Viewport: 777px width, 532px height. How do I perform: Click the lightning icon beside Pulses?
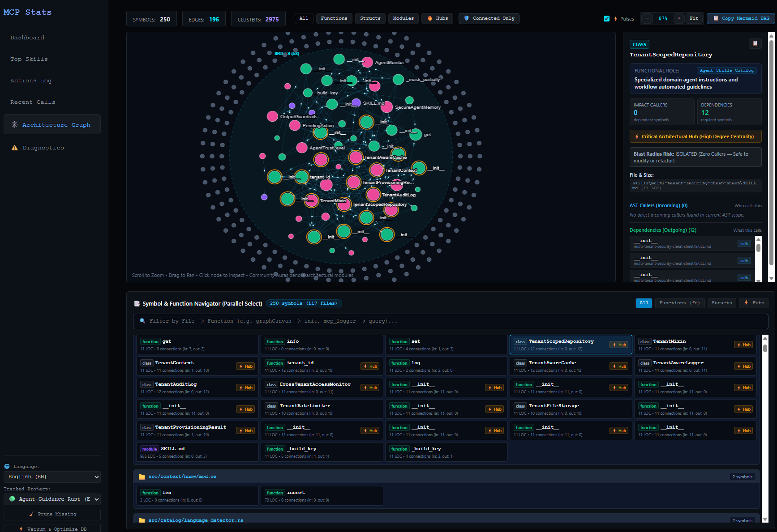click(615, 19)
